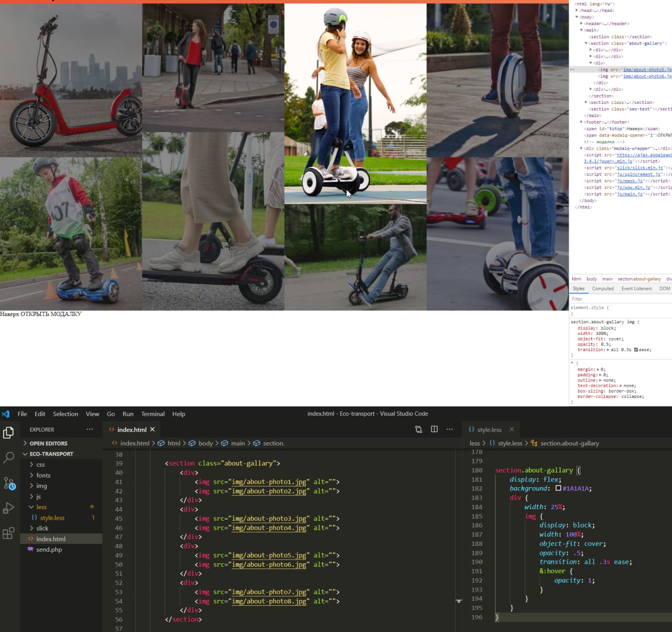
Task: Open the Edit menu
Action: point(40,414)
